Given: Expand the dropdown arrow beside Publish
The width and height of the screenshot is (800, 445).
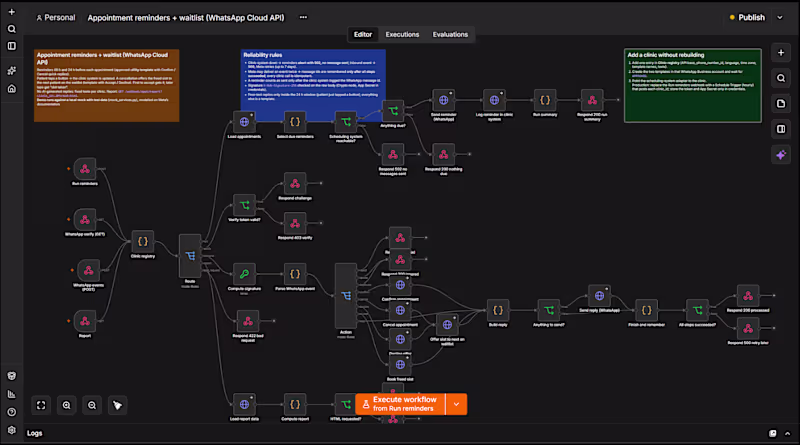Looking at the screenshot, I should pyautogui.click(x=780, y=17).
